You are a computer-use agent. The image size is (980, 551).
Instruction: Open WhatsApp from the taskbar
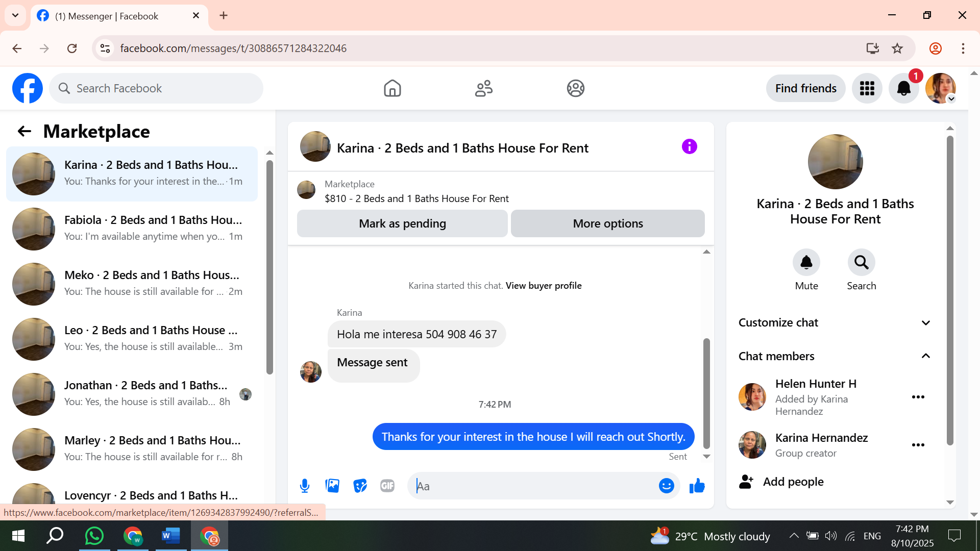point(94,536)
